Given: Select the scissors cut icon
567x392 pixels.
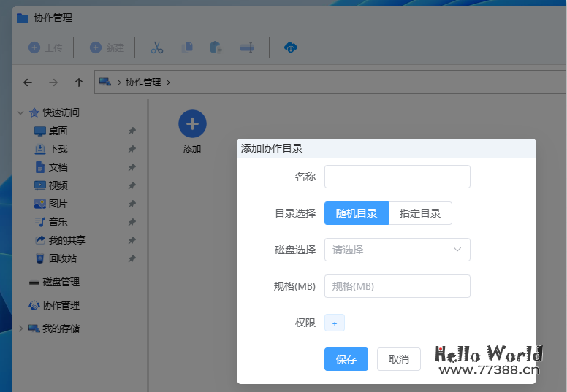Looking at the screenshot, I should point(157,47).
